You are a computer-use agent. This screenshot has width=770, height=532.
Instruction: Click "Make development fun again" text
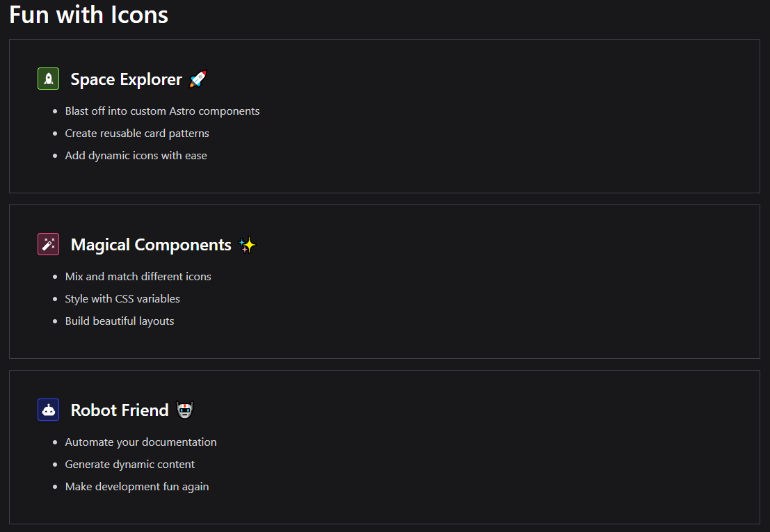[x=137, y=487]
